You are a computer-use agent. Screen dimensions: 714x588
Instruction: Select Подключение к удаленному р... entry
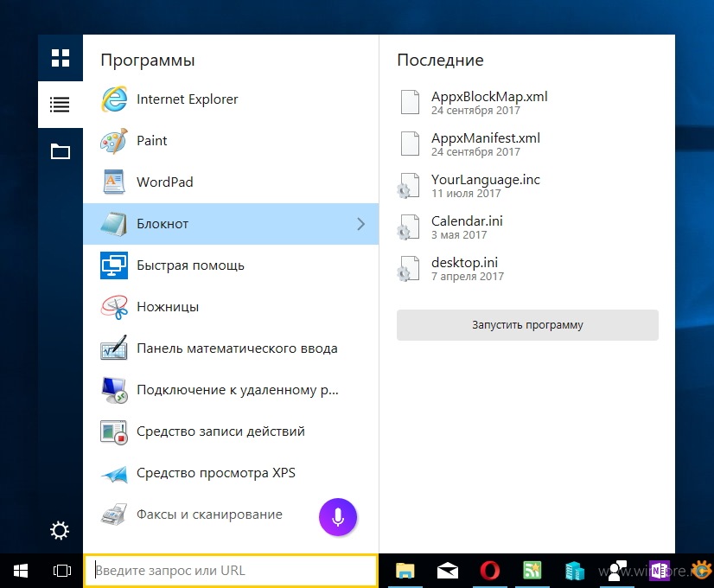click(x=231, y=390)
